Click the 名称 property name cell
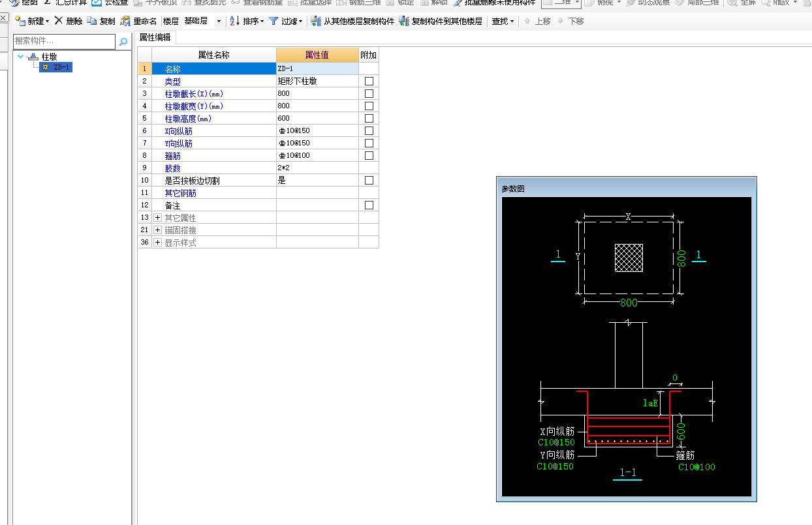The width and height of the screenshot is (812, 525). coord(214,68)
